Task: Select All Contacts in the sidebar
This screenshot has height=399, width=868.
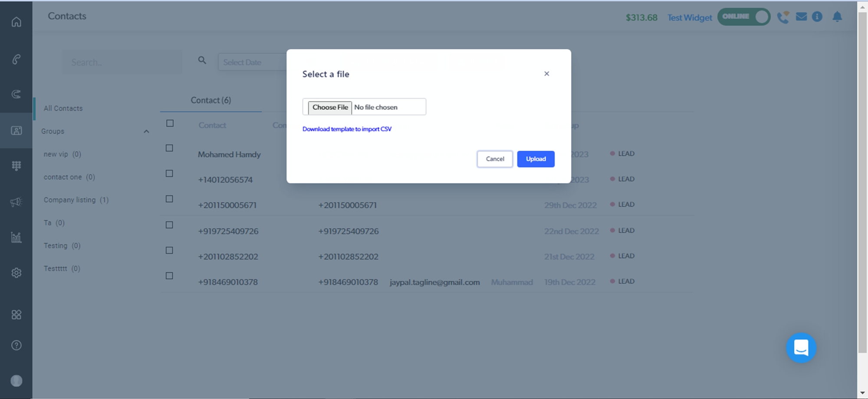Action: [x=63, y=108]
